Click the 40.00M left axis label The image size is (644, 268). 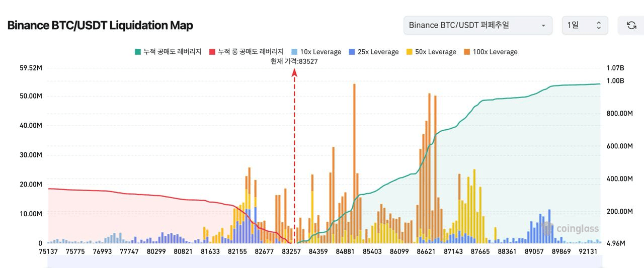click(31, 125)
